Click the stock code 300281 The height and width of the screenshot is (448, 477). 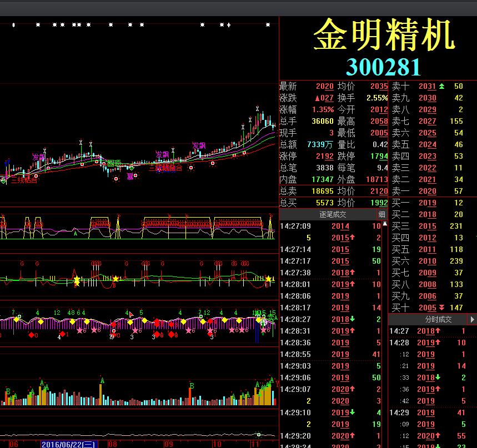pos(383,67)
